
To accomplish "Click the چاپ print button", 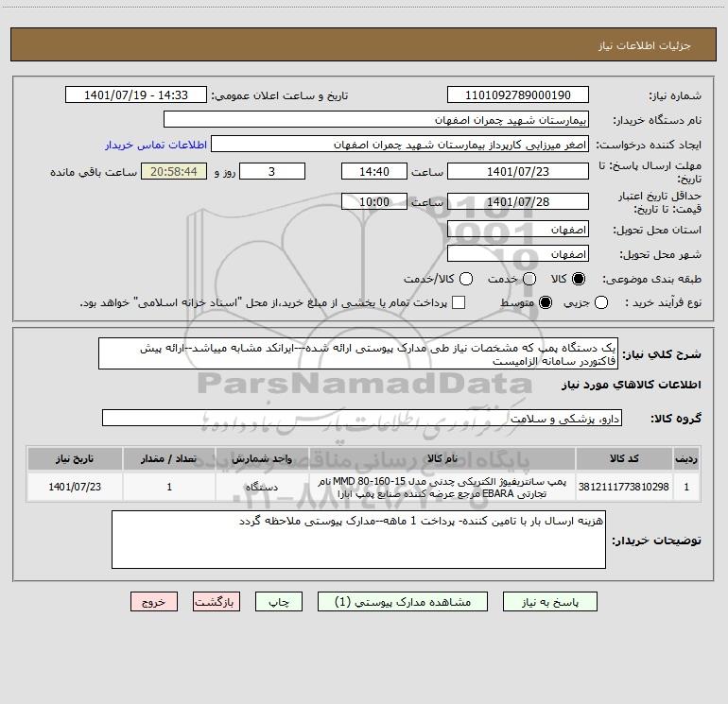I will pyautogui.click(x=279, y=602).
